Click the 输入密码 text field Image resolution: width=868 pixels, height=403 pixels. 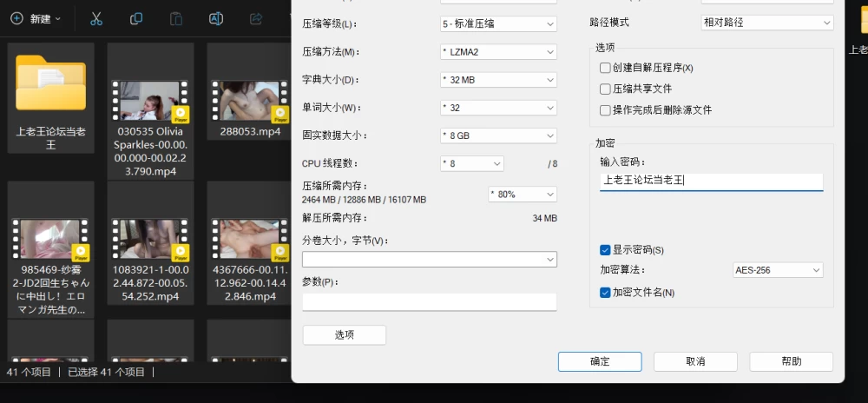click(x=712, y=181)
